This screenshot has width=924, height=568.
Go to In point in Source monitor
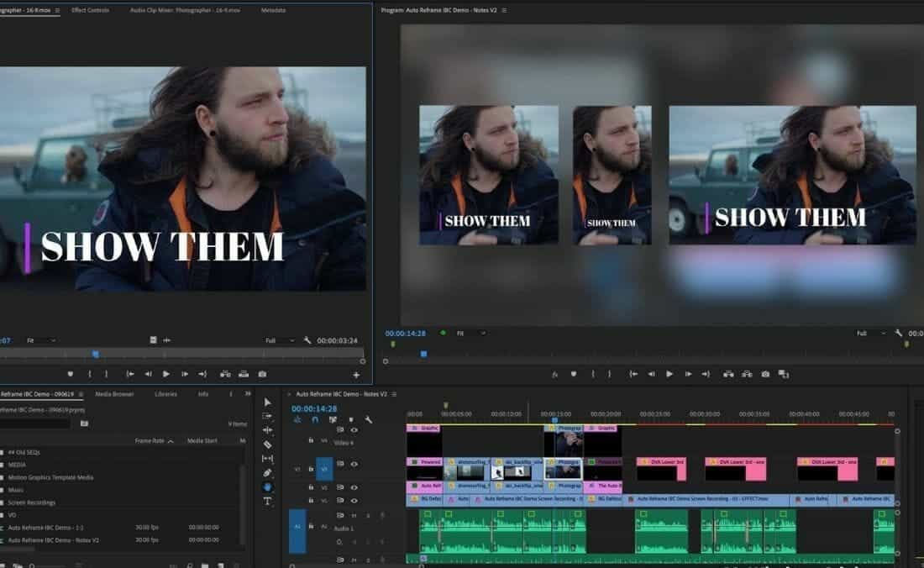[129, 374]
